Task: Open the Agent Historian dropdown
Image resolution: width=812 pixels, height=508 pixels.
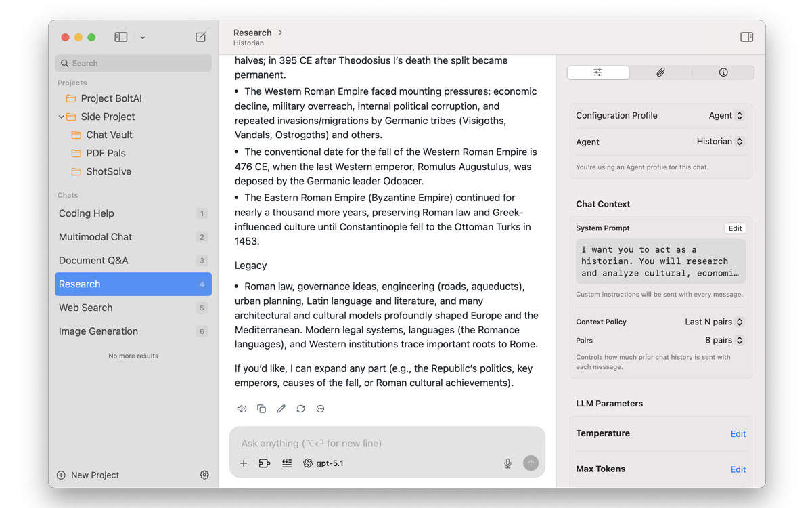Action: tap(720, 142)
